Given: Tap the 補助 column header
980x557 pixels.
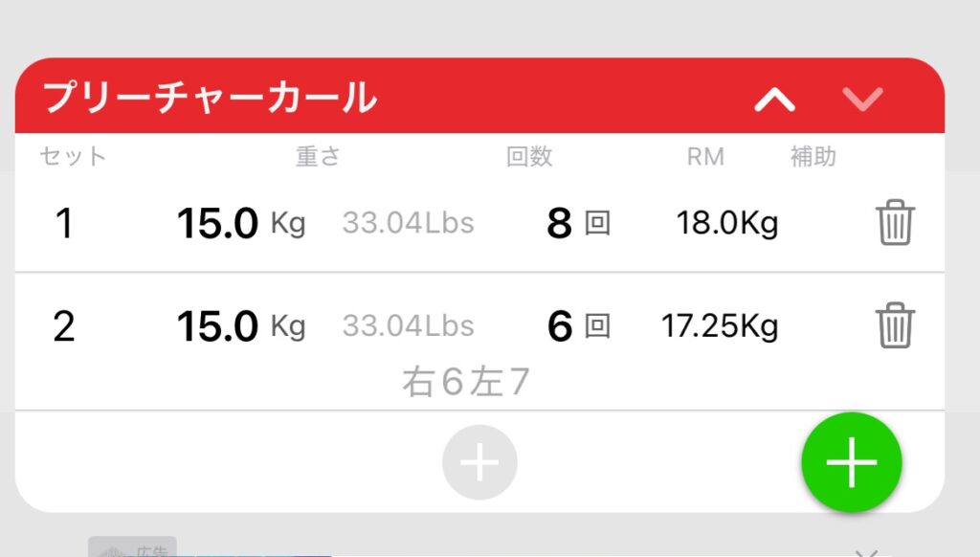Looking at the screenshot, I should [x=813, y=156].
